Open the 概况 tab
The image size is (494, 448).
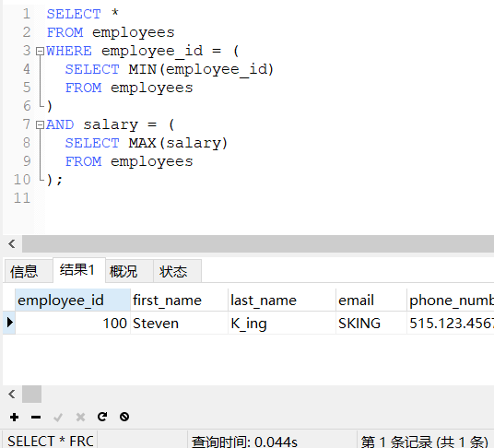[x=129, y=271]
